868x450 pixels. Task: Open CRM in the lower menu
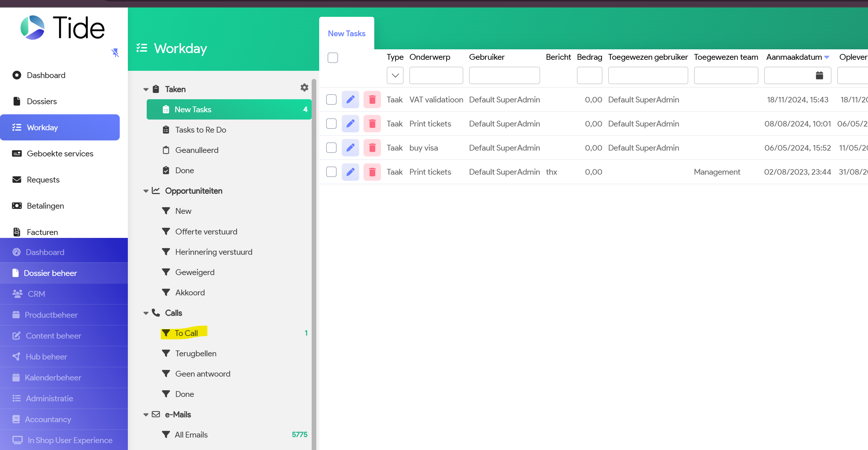pos(36,294)
